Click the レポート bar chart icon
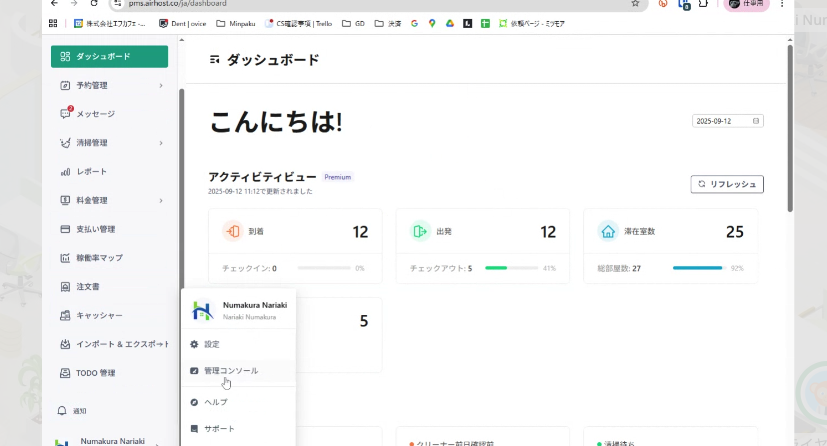Viewport: 827px width, 446px height. (x=65, y=172)
